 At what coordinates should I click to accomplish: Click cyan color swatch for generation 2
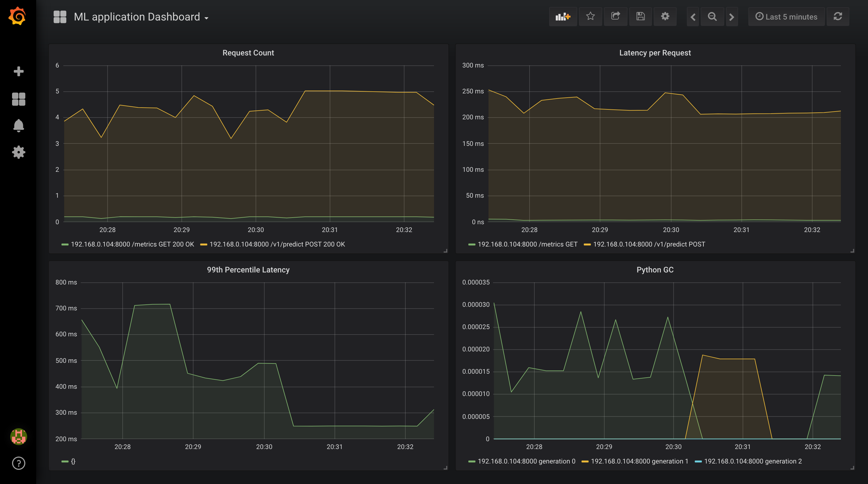pos(698,462)
